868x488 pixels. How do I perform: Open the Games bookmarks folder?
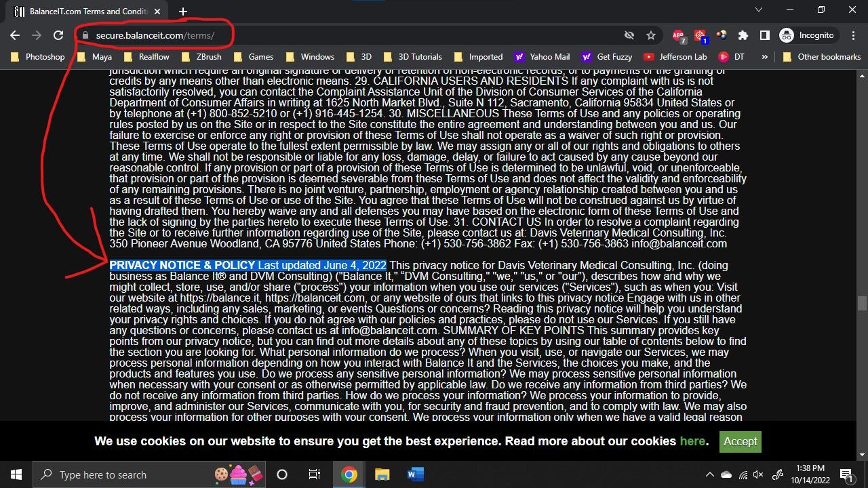[253, 57]
